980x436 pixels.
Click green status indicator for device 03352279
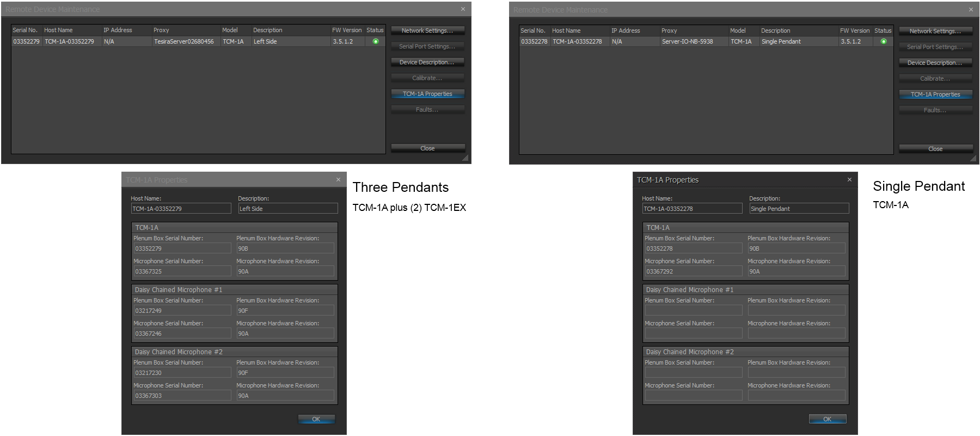pyautogui.click(x=376, y=41)
